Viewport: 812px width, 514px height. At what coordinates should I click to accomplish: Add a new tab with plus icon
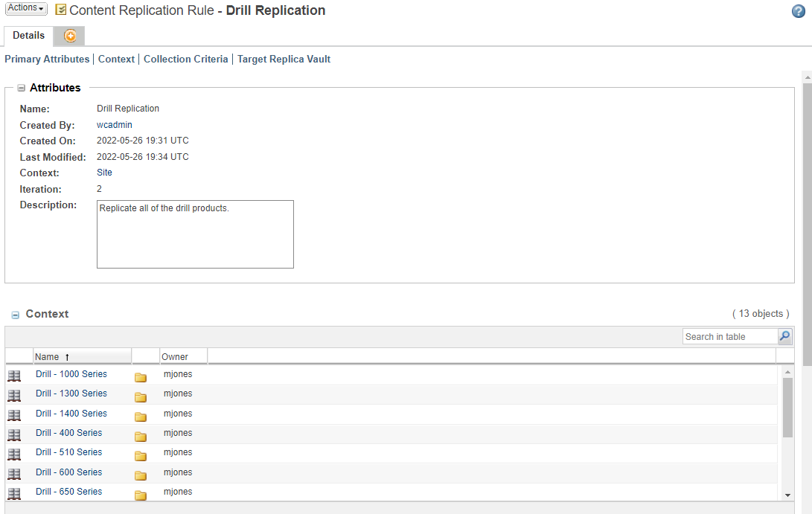pyautogui.click(x=70, y=36)
